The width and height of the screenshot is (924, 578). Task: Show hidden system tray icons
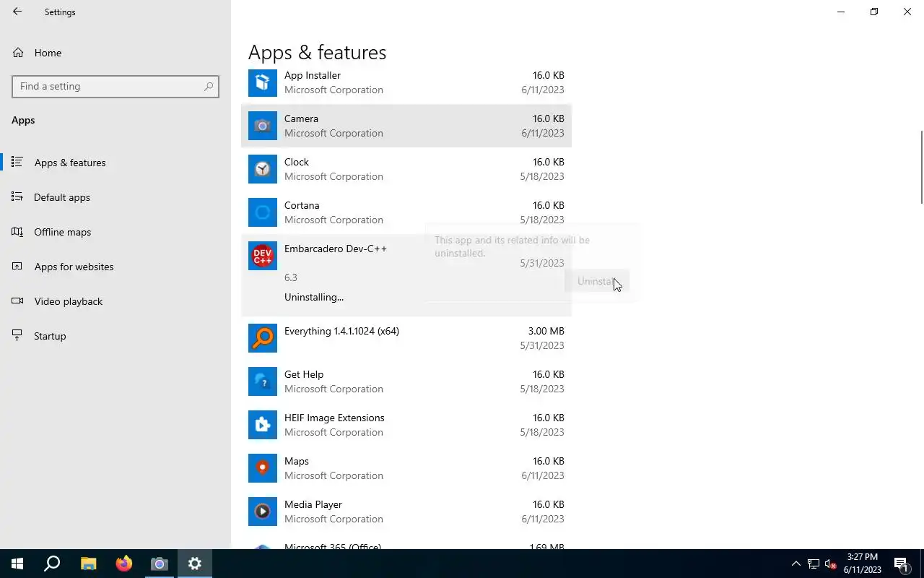pos(796,564)
